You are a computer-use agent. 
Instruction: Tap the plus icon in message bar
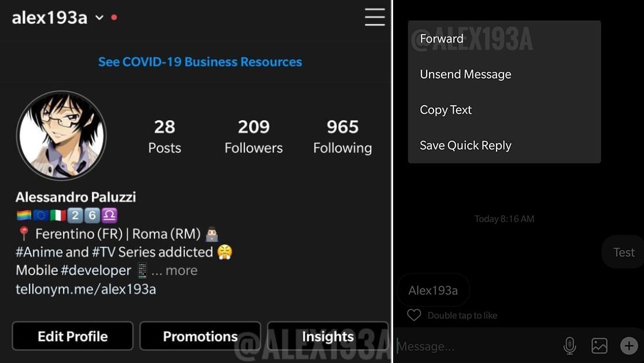click(x=629, y=346)
